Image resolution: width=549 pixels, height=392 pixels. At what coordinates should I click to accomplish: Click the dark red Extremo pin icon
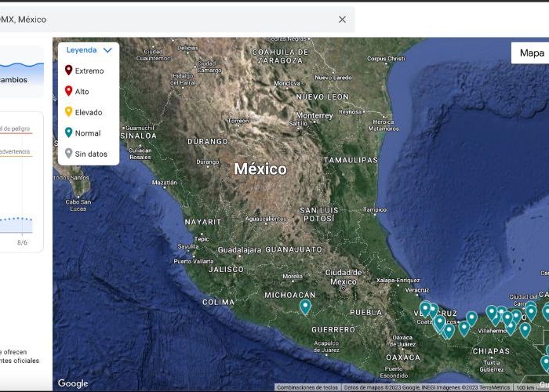[x=69, y=70]
